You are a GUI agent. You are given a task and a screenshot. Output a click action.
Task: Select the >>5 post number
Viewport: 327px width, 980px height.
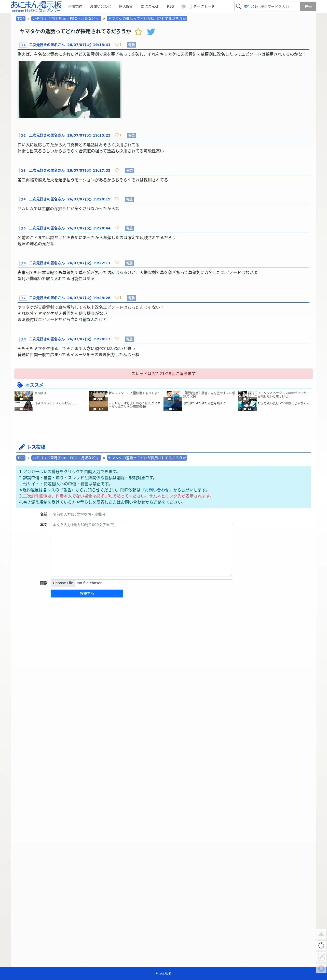(x=23, y=228)
